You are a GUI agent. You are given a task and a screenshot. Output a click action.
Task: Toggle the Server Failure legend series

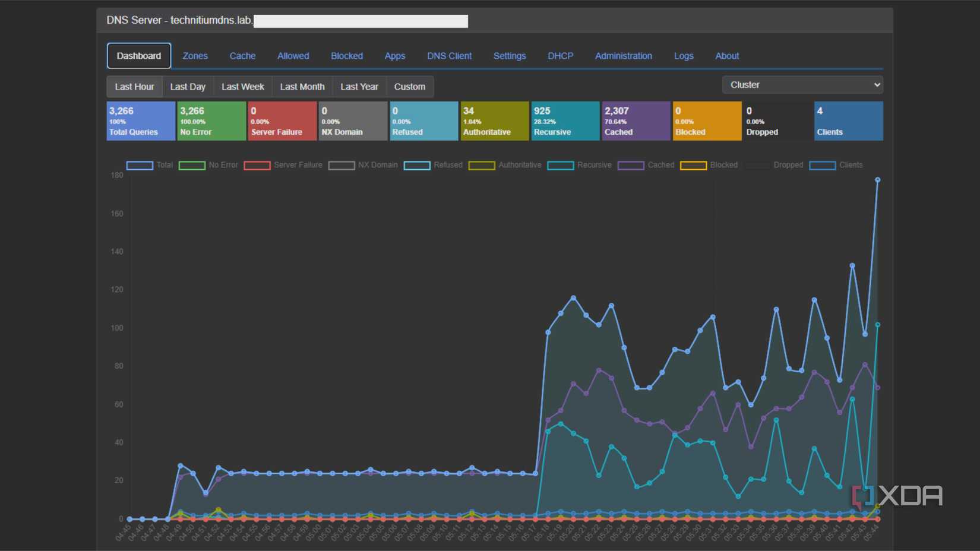pyautogui.click(x=283, y=165)
